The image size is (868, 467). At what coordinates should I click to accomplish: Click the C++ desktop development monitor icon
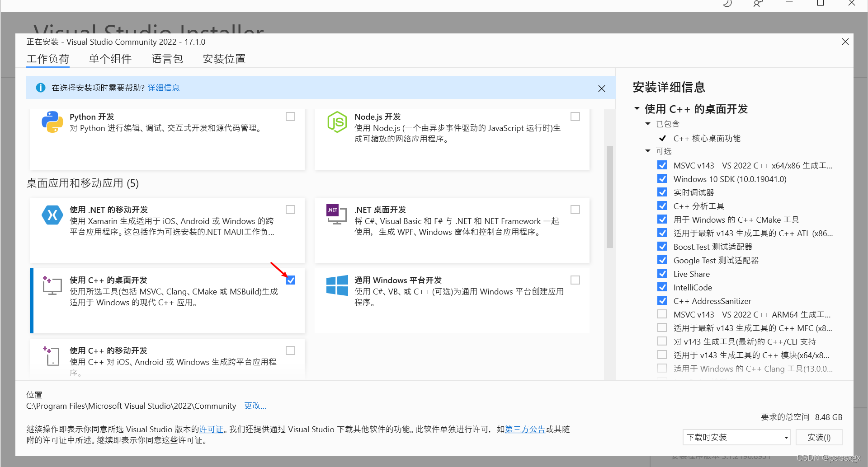coord(52,285)
